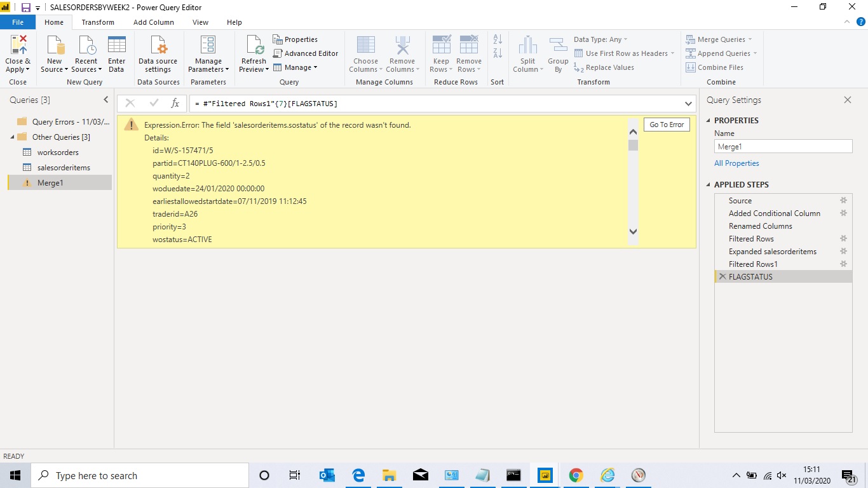The image size is (868, 488).
Task: Collapse the Queries pane chevron
Action: click(106, 100)
